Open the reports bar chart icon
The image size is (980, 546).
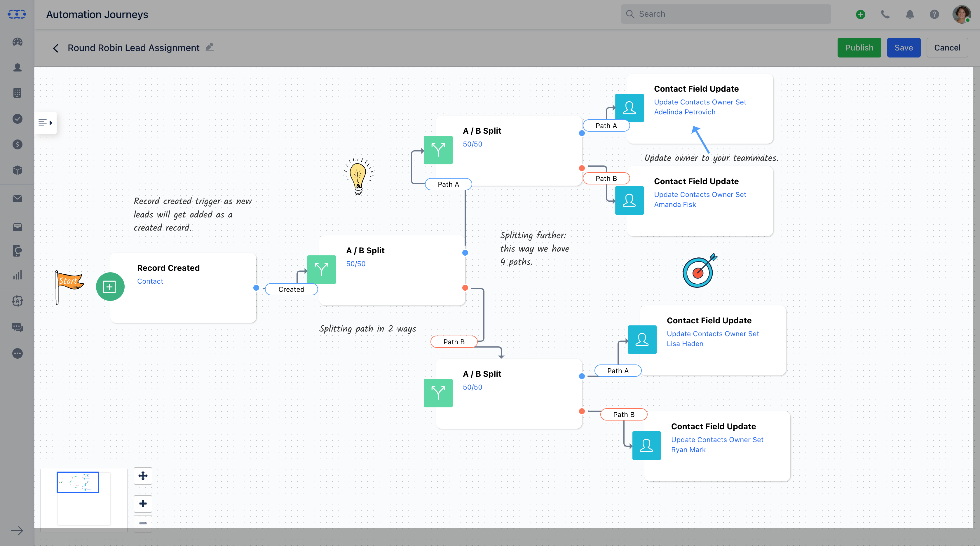[18, 275]
